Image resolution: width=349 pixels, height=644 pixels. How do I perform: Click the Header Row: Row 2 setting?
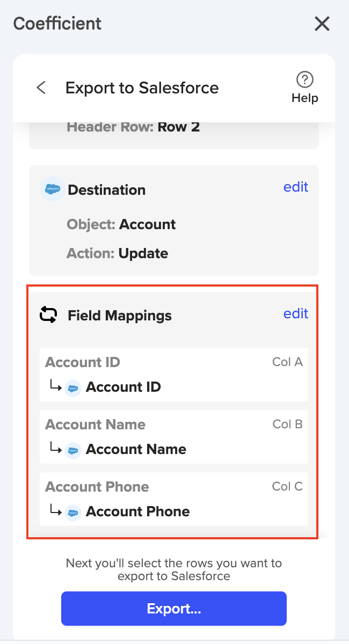(133, 127)
